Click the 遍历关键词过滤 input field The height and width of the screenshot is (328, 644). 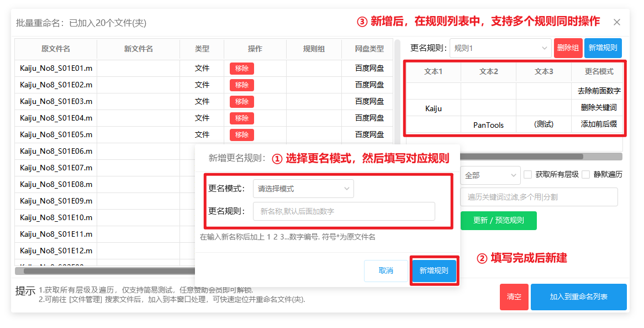point(539,197)
